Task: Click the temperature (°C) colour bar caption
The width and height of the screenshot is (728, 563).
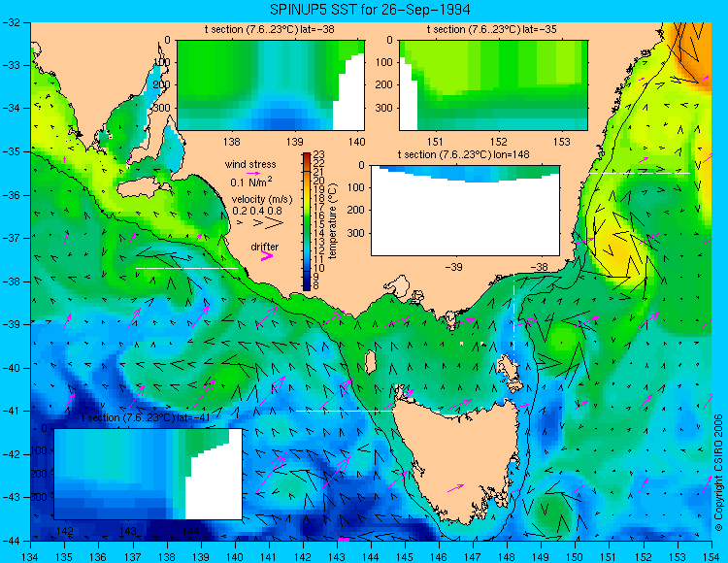Action: pyautogui.click(x=333, y=221)
